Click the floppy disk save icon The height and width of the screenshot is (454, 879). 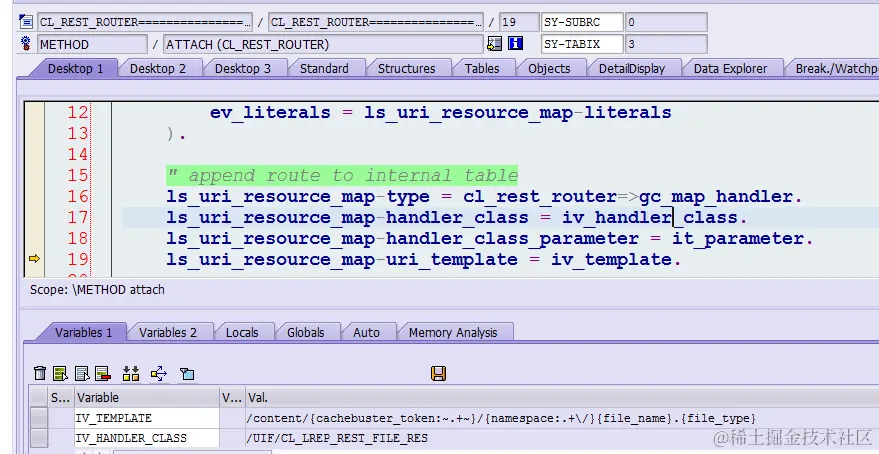pyautogui.click(x=438, y=373)
